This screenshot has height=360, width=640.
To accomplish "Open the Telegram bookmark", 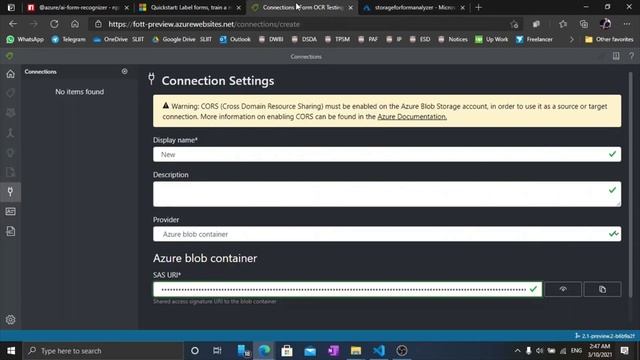I will (x=69, y=40).
